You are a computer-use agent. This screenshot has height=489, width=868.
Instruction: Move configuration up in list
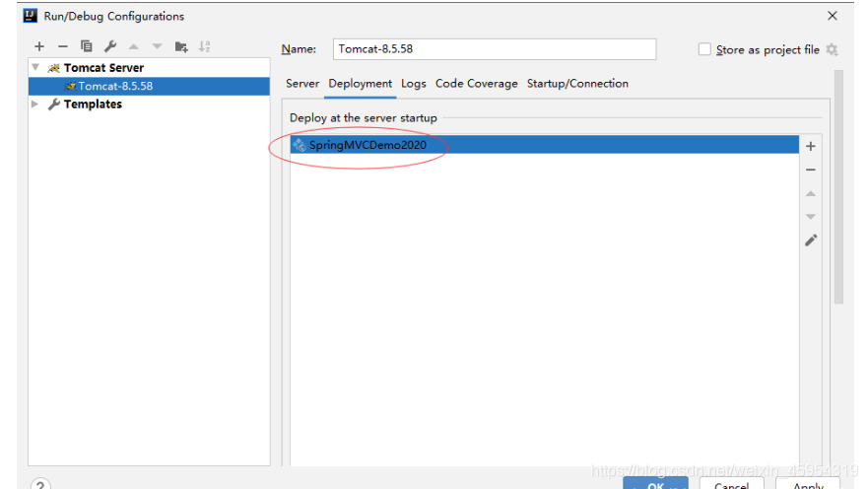[x=133, y=46]
